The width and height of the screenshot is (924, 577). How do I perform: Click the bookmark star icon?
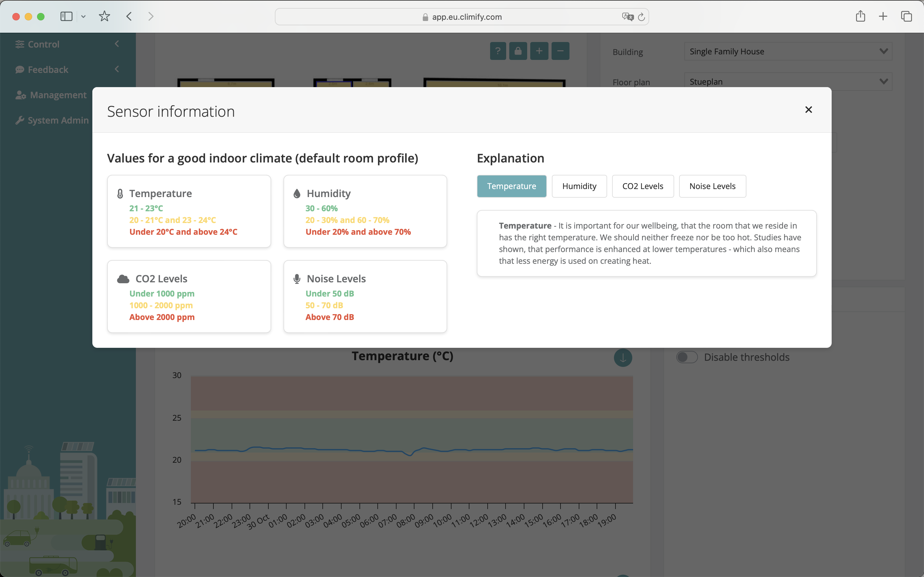click(104, 16)
